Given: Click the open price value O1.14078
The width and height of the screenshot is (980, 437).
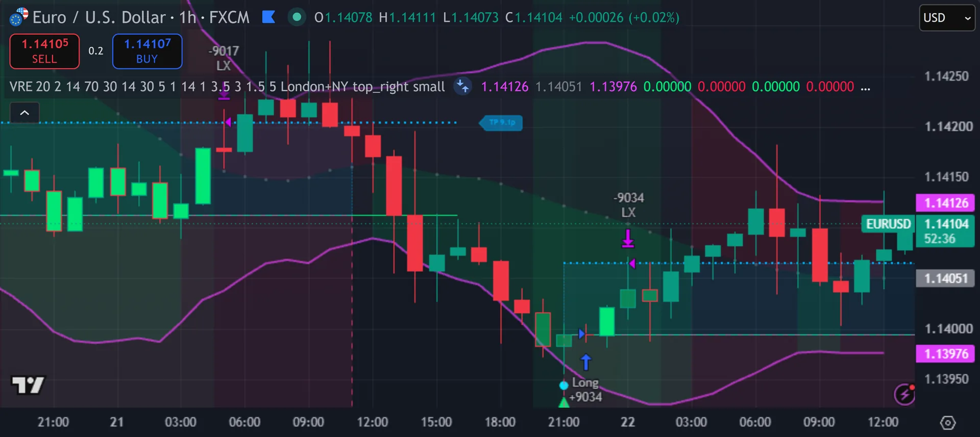Looking at the screenshot, I should pyautogui.click(x=344, y=18).
